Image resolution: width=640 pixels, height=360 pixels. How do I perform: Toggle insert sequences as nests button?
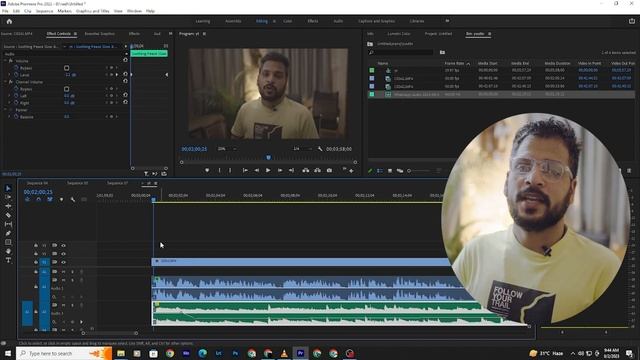tap(27, 200)
